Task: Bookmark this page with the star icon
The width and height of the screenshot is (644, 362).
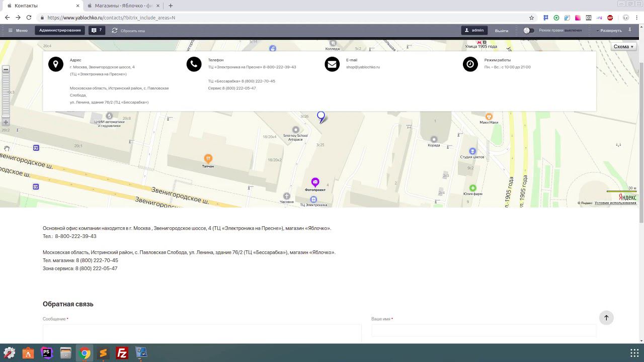Action: (531, 18)
